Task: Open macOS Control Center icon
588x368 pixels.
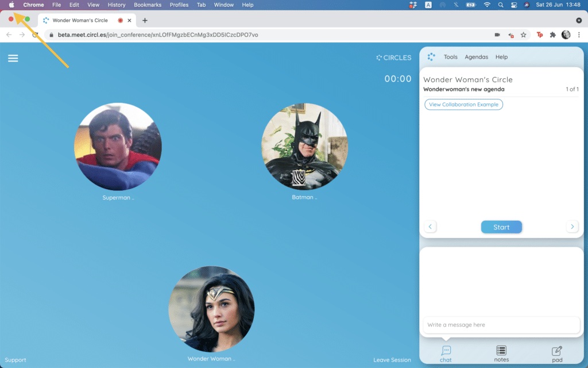Action: pos(514,5)
